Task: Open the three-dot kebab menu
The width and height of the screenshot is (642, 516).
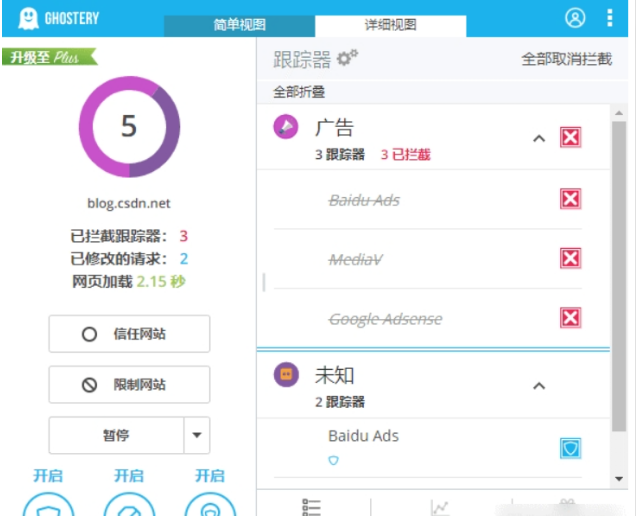Action: (x=610, y=18)
